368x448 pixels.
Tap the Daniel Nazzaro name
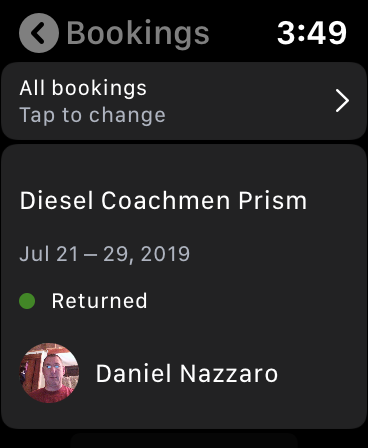187,373
